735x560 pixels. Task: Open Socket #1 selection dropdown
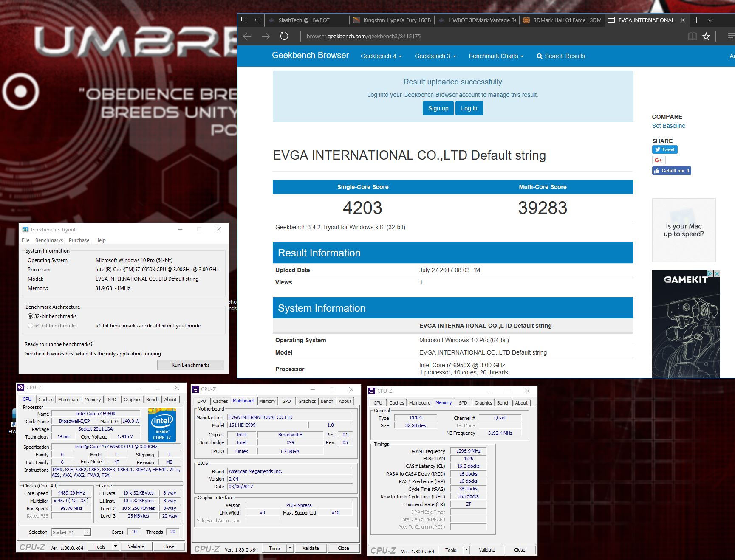[x=71, y=532]
